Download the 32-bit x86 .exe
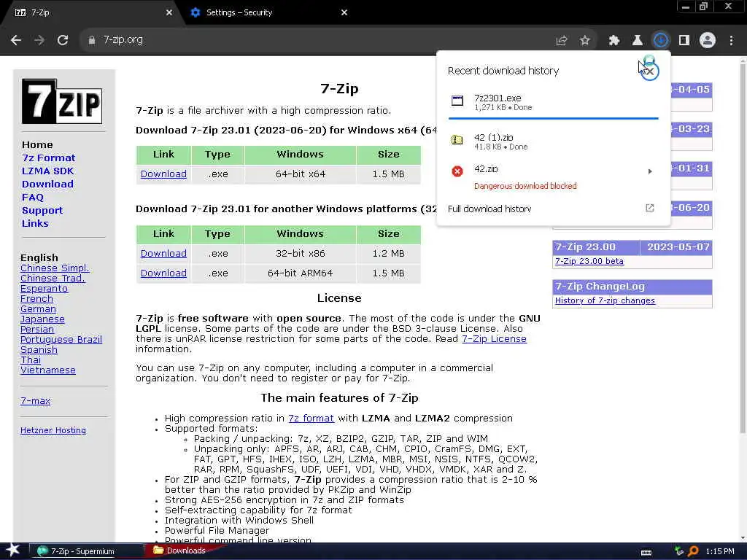The width and height of the screenshot is (747, 560). pos(163,254)
